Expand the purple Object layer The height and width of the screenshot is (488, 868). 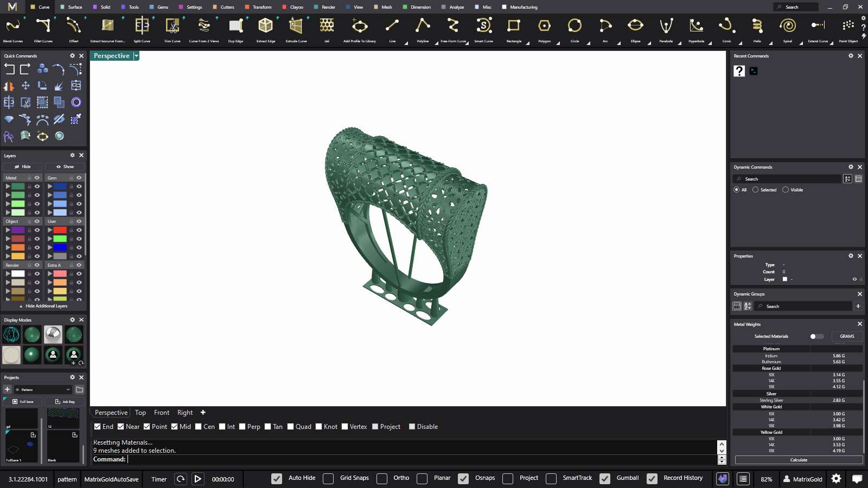8,230
